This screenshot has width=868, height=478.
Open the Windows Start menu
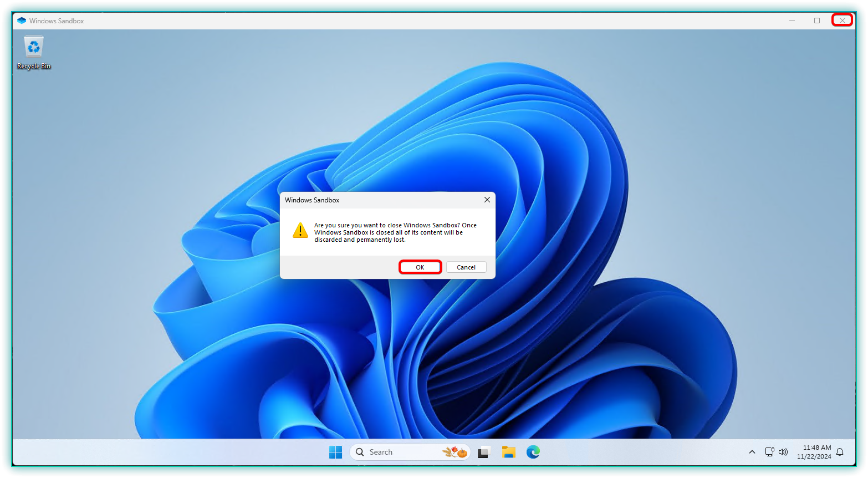(x=335, y=452)
